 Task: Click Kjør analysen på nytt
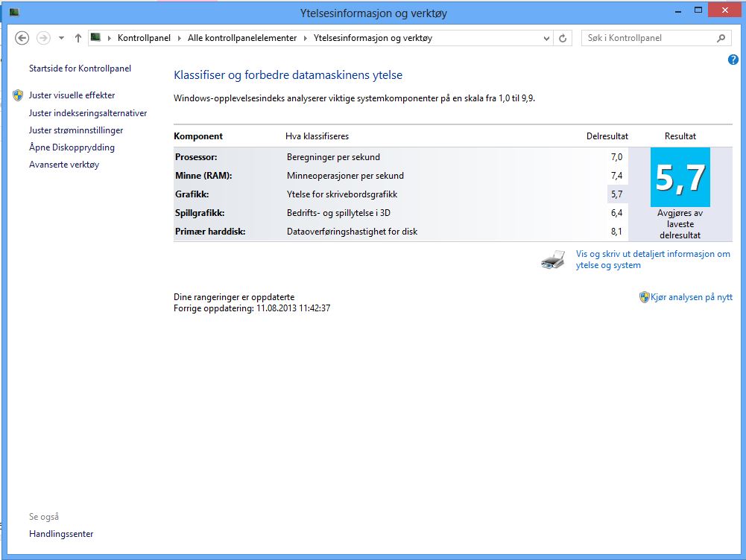coord(692,297)
